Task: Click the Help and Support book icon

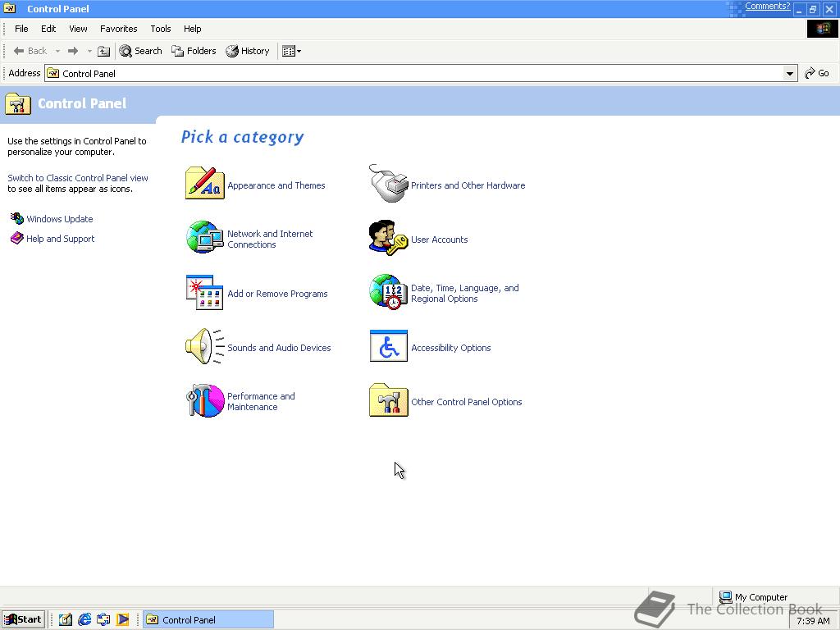Action: pos(16,238)
